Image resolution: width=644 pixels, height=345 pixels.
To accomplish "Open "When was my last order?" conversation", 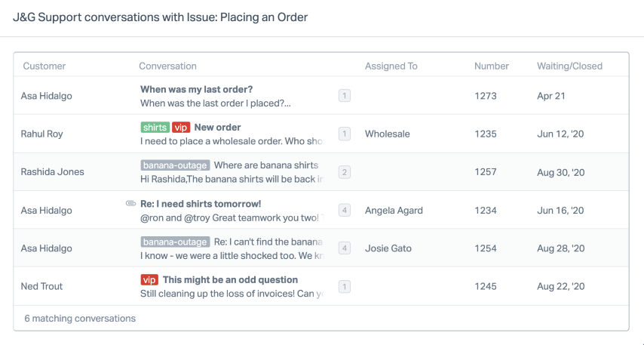I will coord(197,90).
